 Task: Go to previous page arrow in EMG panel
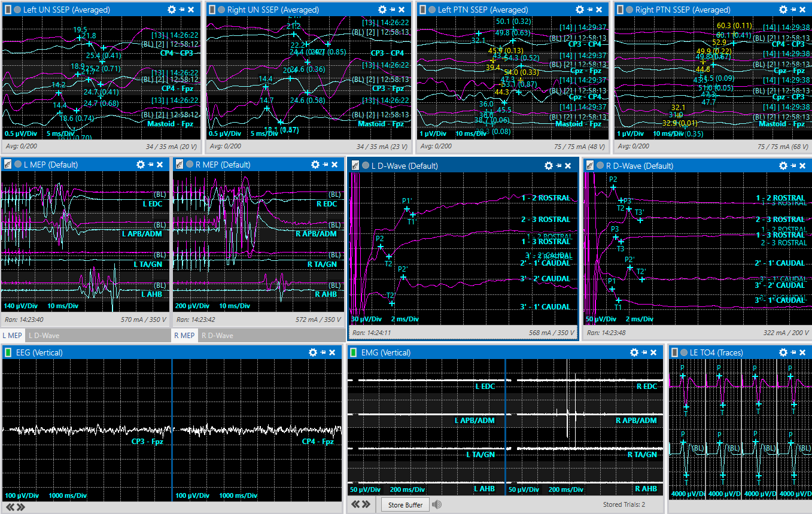click(x=356, y=504)
